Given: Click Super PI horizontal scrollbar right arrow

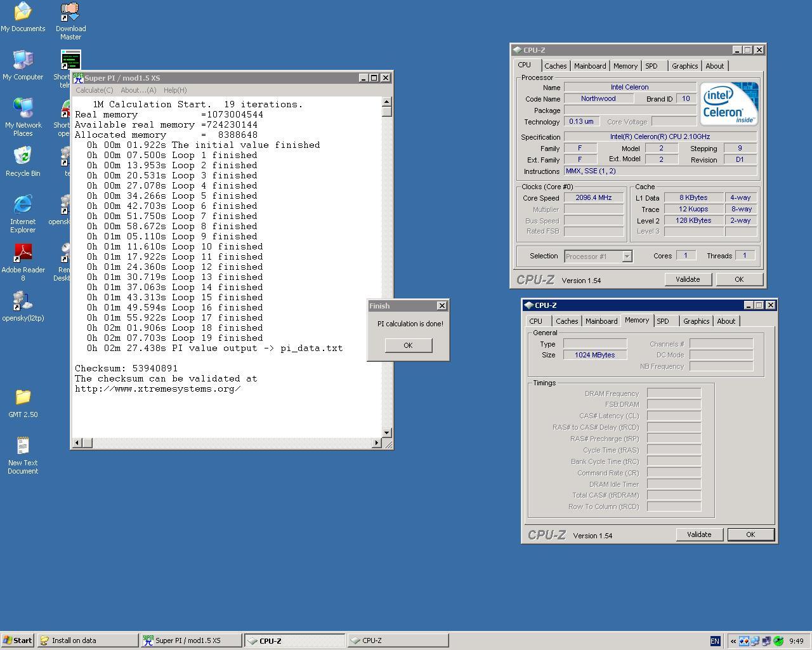Looking at the screenshot, I should pyautogui.click(x=377, y=442).
